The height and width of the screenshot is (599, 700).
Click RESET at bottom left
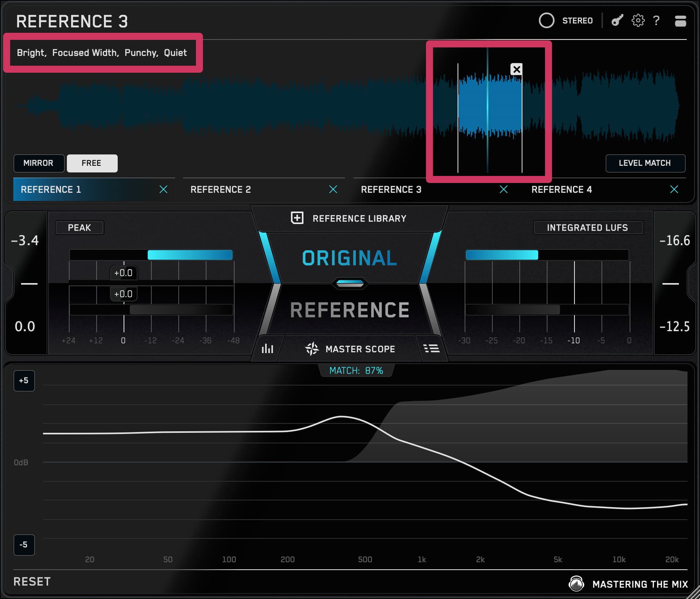tap(32, 582)
